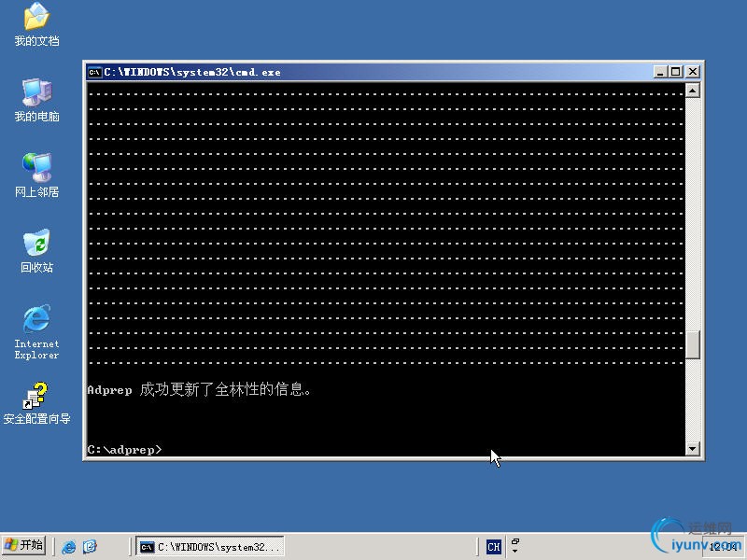
Task: Minimize the cmd.exe window
Action: (660, 72)
